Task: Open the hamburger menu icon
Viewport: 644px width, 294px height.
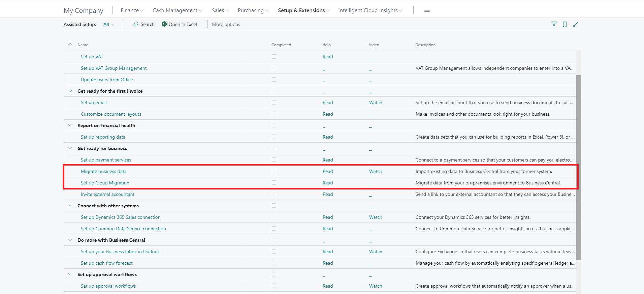Action: point(427,10)
